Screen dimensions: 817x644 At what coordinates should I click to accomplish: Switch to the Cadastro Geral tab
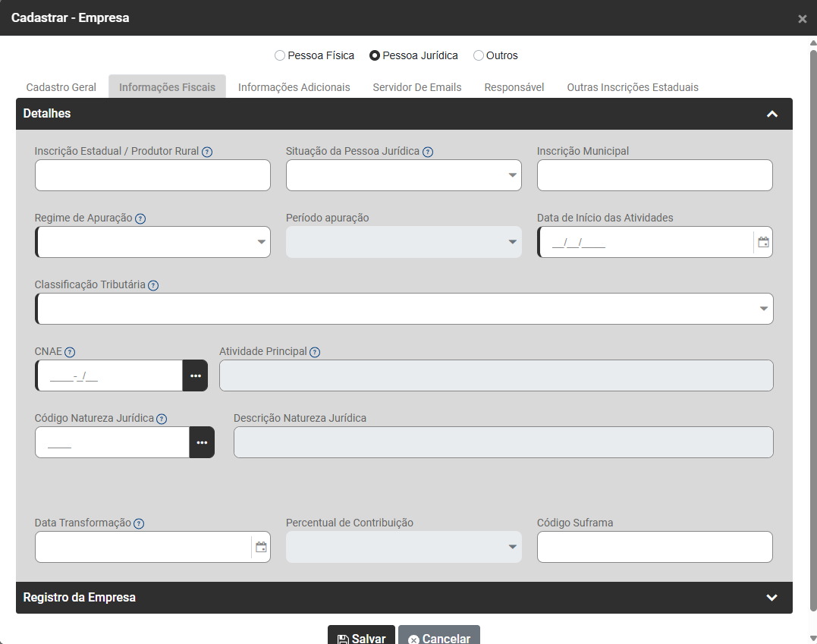tap(61, 87)
